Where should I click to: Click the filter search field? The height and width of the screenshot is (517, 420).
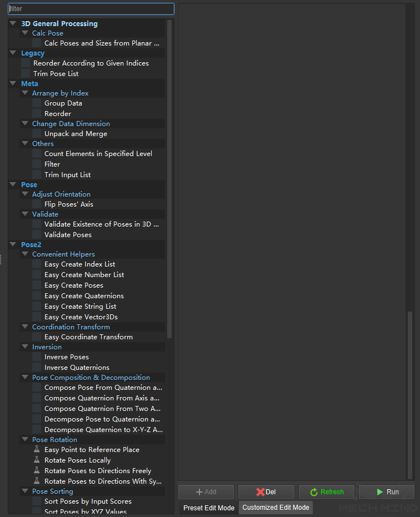point(91,9)
